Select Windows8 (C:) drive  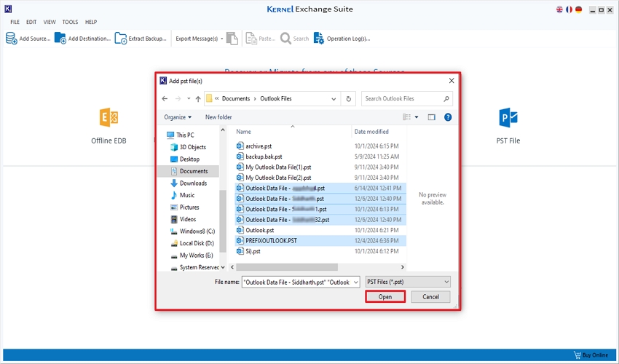[193, 232]
